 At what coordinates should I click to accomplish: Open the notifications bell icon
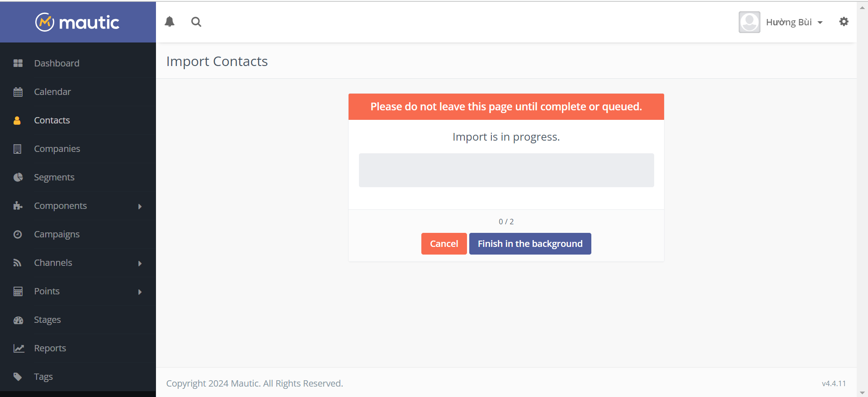pyautogui.click(x=170, y=22)
